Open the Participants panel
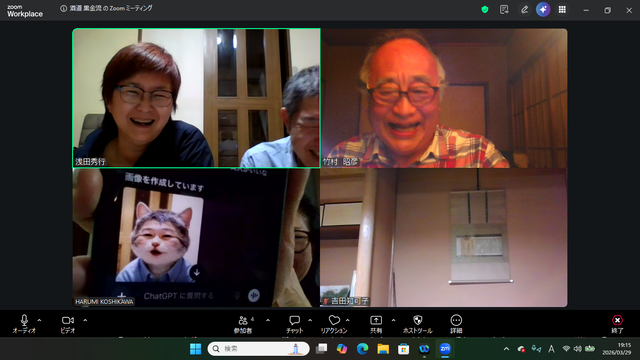640x360 pixels. point(243,324)
